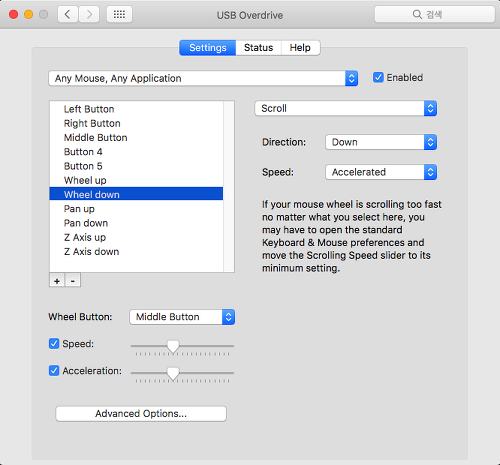
Task: Adjust the Speed slider thumb
Action: 173,347
